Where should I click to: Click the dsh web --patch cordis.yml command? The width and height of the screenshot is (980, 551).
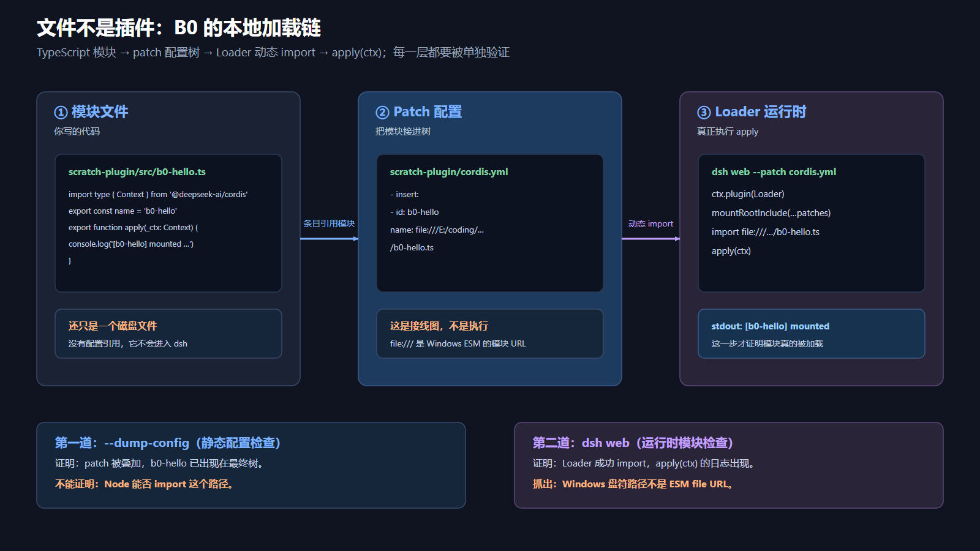pos(774,172)
